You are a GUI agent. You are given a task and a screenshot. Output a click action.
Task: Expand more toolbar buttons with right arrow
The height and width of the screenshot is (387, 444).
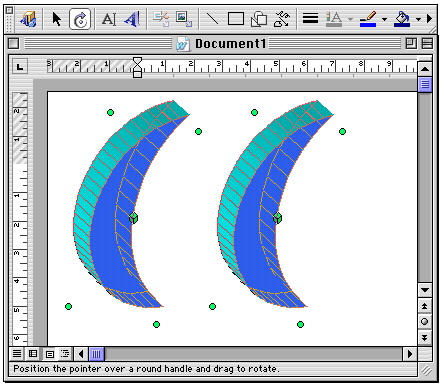pos(430,19)
